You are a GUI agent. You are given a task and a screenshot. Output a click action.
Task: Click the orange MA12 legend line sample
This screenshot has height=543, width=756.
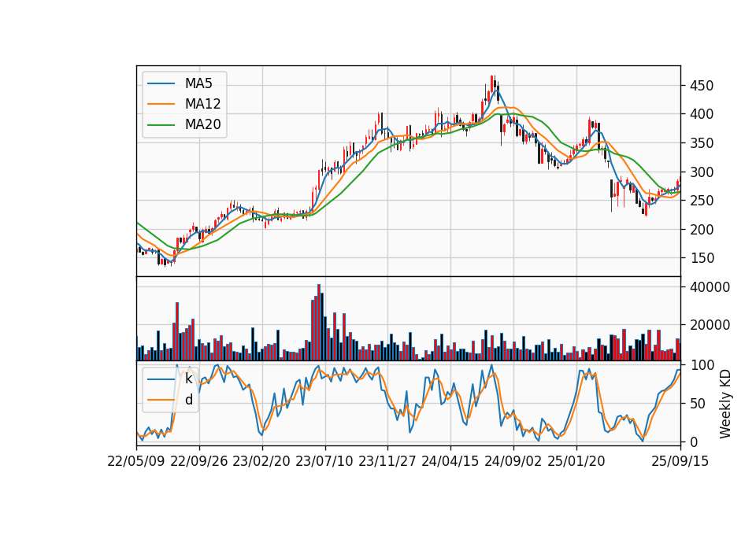161,104
